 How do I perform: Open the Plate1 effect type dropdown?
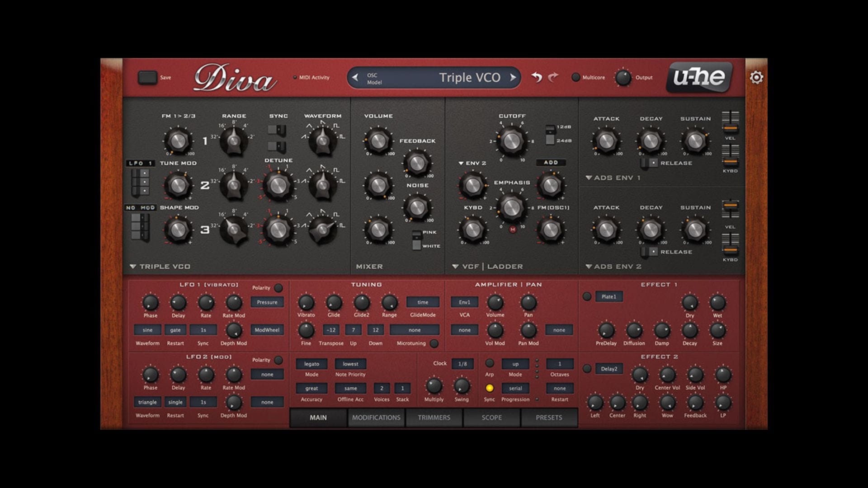(609, 297)
